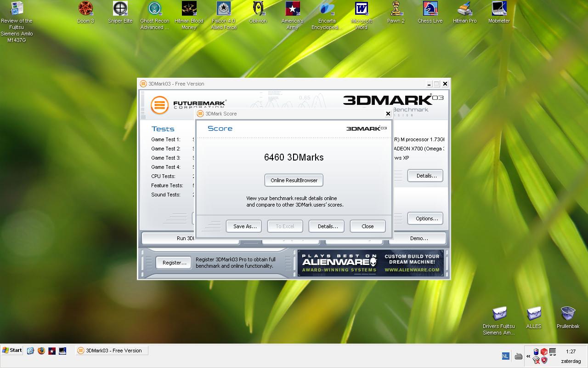The height and width of the screenshot is (368, 588).
Task: Expand hidden tray icons with the chevron
Action: click(x=528, y=356)
